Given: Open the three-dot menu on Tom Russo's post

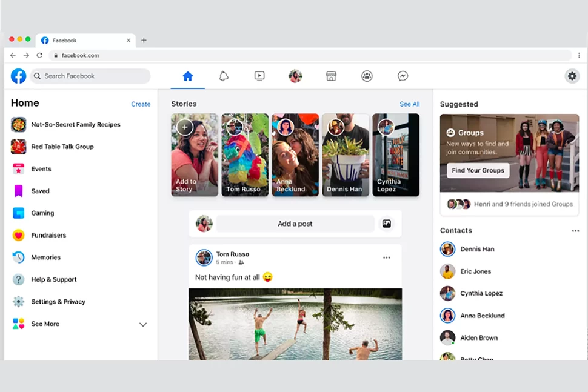Looking at the screenshot, I should click(x=387, y=258).
